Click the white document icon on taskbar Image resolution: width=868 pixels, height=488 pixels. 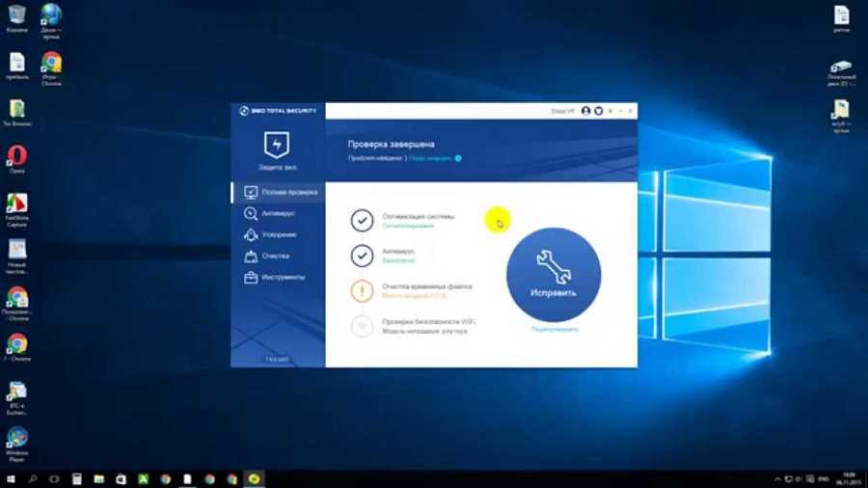point(188,479)
